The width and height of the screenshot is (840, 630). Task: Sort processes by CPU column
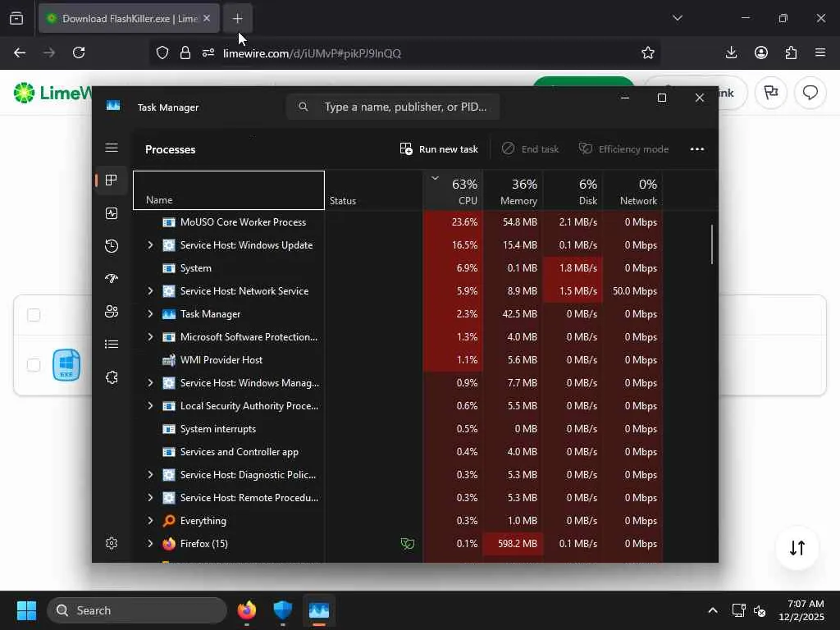pyautogui.click(x=453, y=190)
